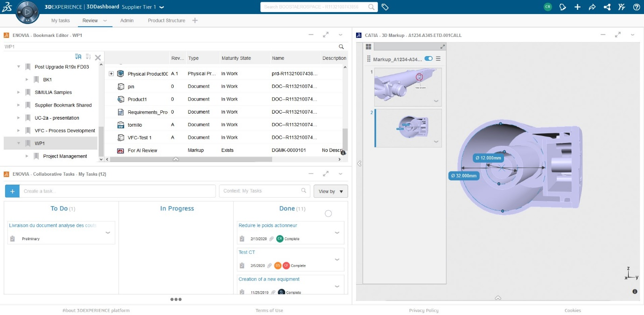
Task: Click the search magnifier in top search bar
Action: click(371, 7)
